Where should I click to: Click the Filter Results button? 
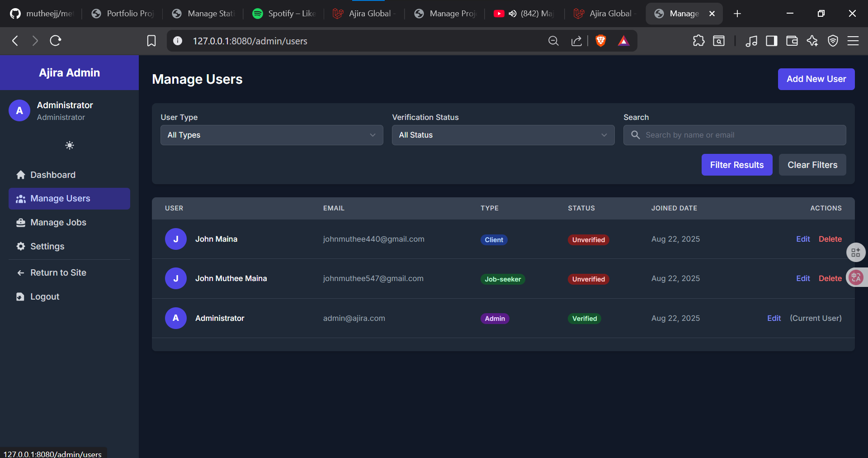tap(736, 165)
